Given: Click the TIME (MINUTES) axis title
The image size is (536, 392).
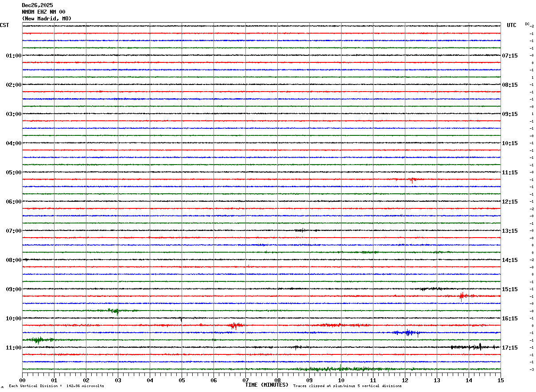Looking at the screenshot, I should [x=267, y=385].
